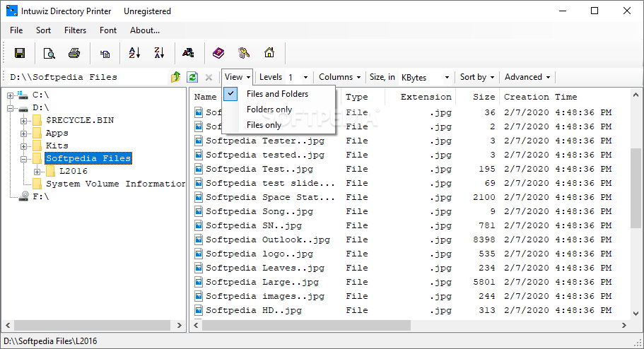Screen dimensions: 644x349
Task: Choose Folders only from View menu
Action: (x=279, y=110)
